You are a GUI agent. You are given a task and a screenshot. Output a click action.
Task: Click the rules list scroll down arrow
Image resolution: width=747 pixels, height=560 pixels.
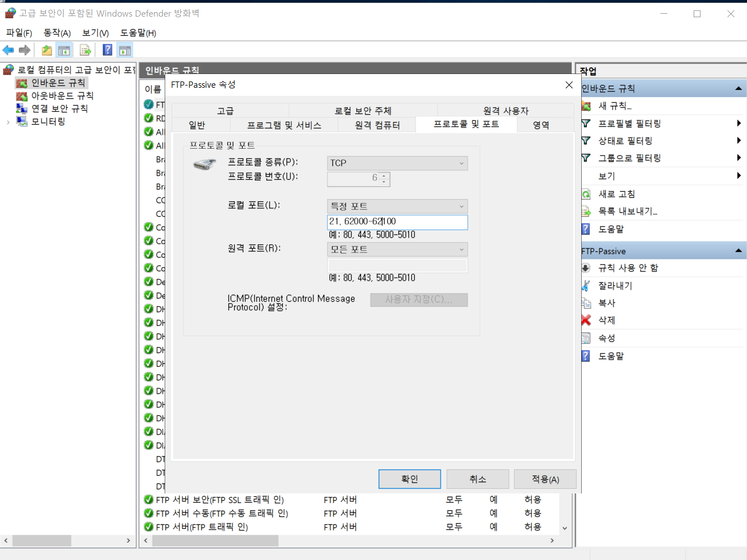pos(565,528)
